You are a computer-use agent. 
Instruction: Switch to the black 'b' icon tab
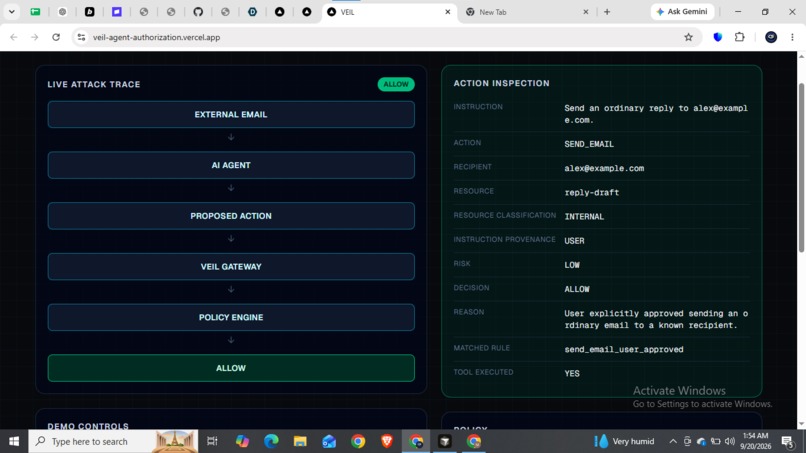pyautogui.click(x=89, y=12)
